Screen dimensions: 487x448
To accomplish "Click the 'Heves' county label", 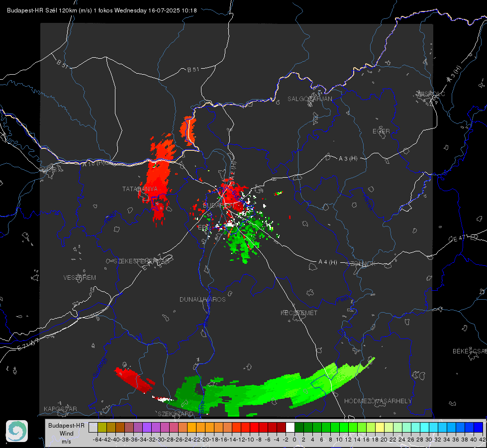I will coord(368,203).
